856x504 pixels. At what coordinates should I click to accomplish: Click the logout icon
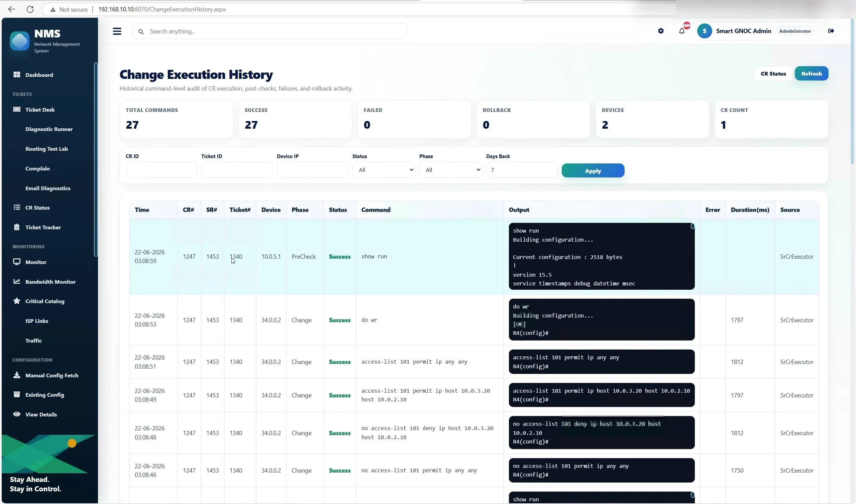831,31
